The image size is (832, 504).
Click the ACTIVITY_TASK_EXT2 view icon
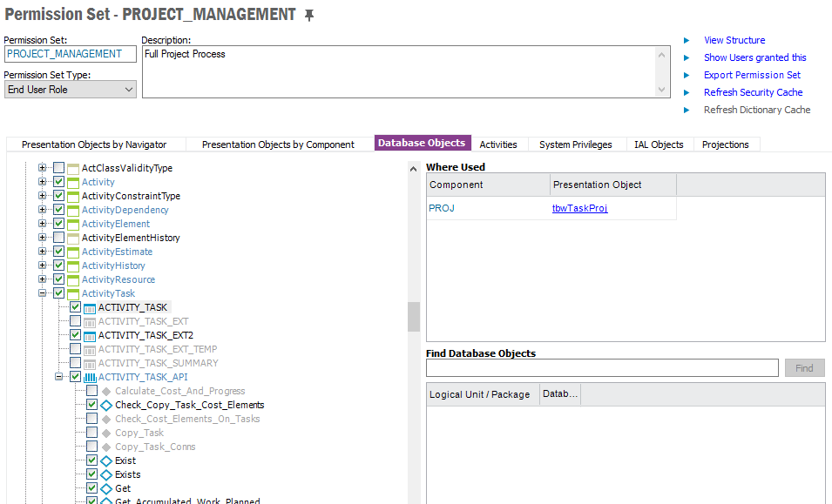pyautogui.click(x=90, y=335)
